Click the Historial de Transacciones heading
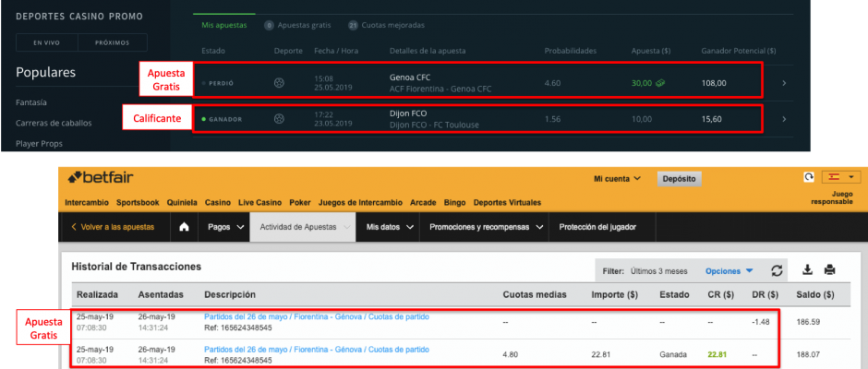868x369 pixels. click(136, 267)
